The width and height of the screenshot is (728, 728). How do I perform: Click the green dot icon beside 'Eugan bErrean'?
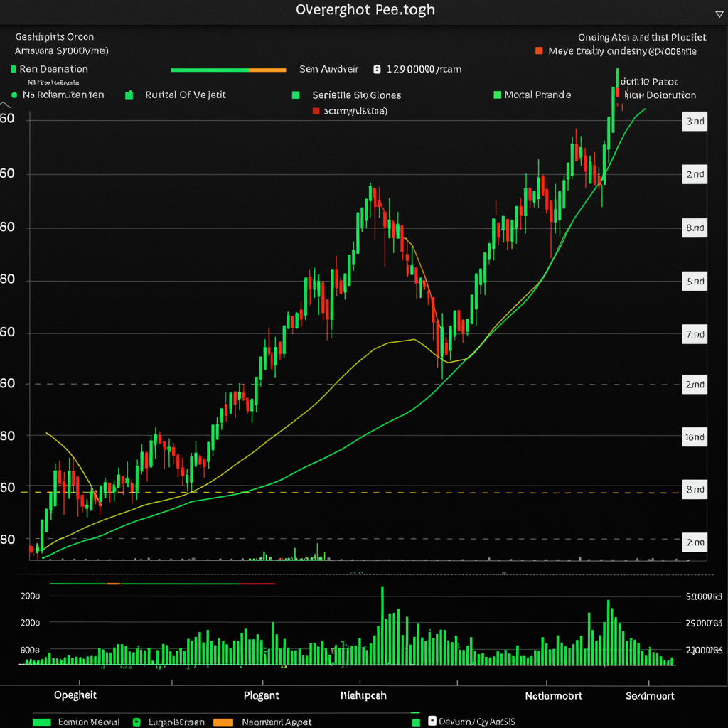click(136, 722)
